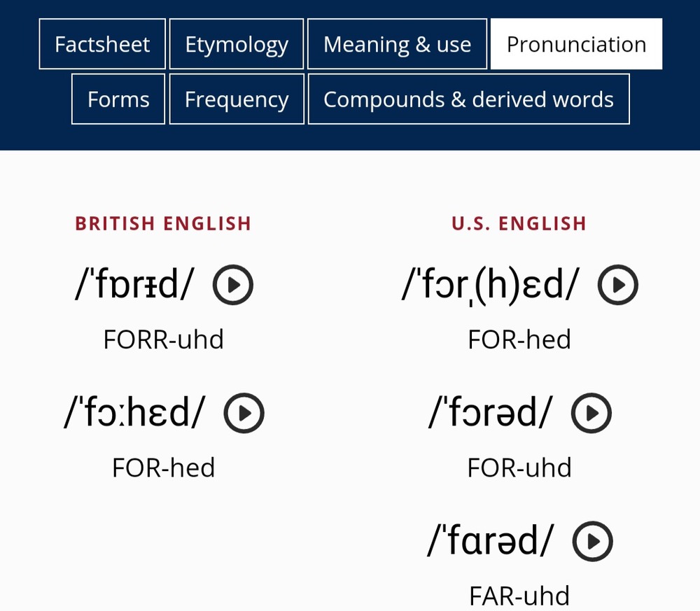Click the FAR-uhd respelling text
Screen dimensions: 700x611
tap(519, 596)
